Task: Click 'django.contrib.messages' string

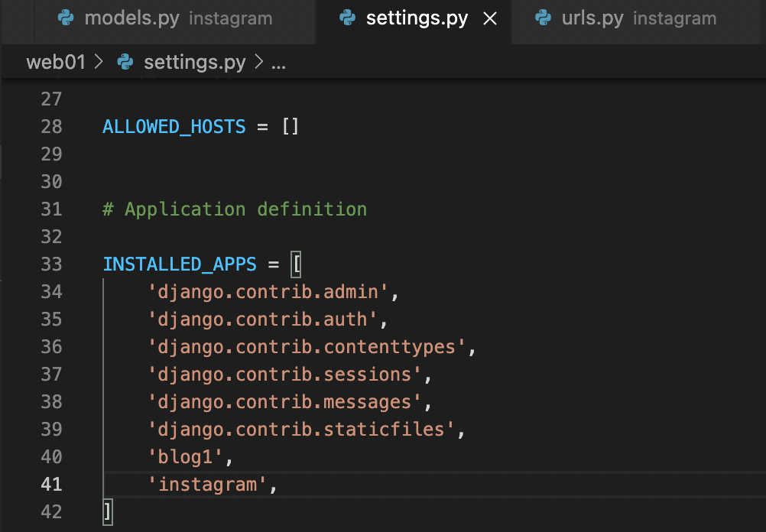Action: pyautogui.click(x=284, y=402)
